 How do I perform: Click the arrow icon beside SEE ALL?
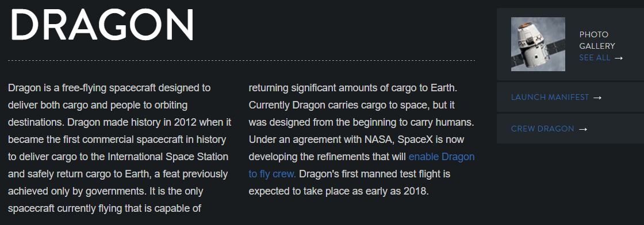click(x=619, y=58)
